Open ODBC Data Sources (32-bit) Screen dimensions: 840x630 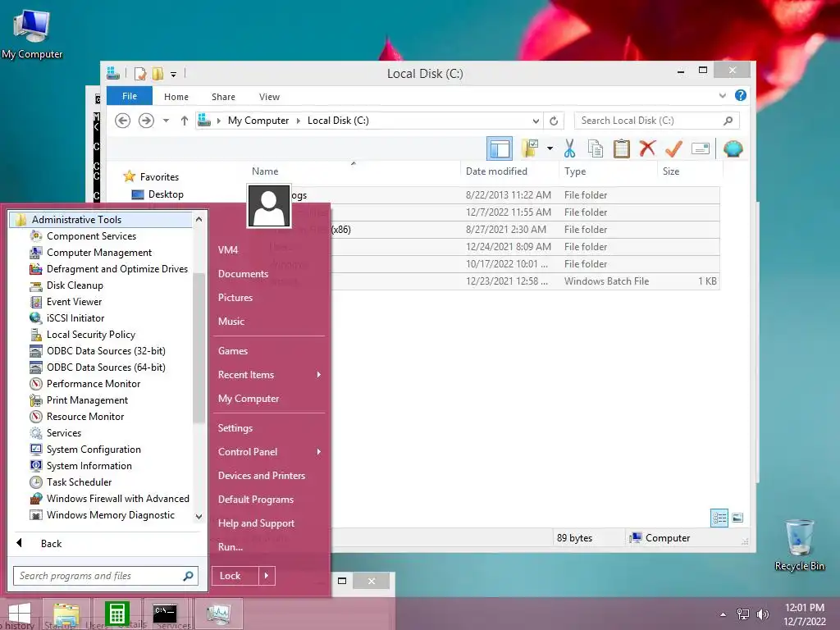pos(106,351)
